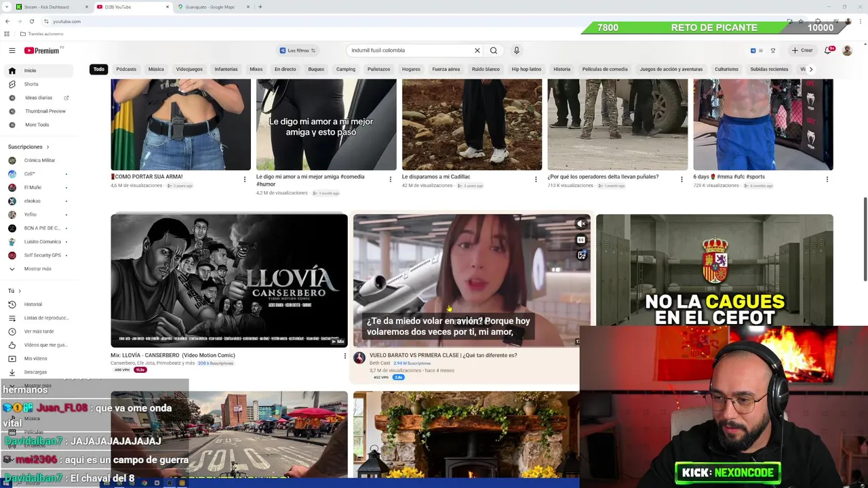Reload the YouTube page
The image size is (868, 488).
[31, 22]
